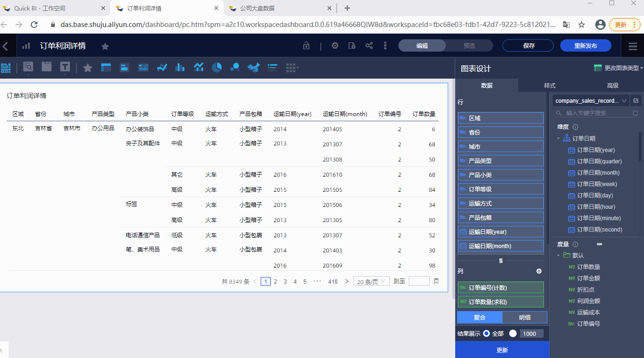The height and width of the screenshot is (358, 644).
Task: Open a new browser tab
Action: click(347, 8)
